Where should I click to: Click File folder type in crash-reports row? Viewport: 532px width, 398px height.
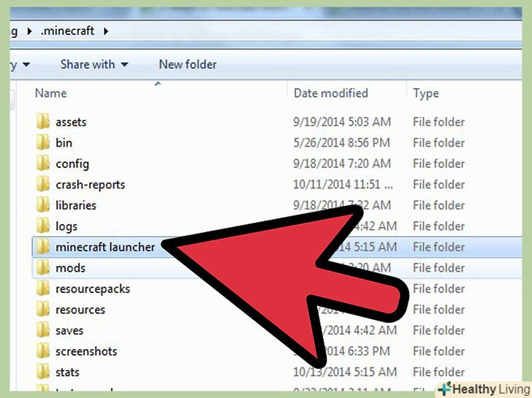[438, 184]
